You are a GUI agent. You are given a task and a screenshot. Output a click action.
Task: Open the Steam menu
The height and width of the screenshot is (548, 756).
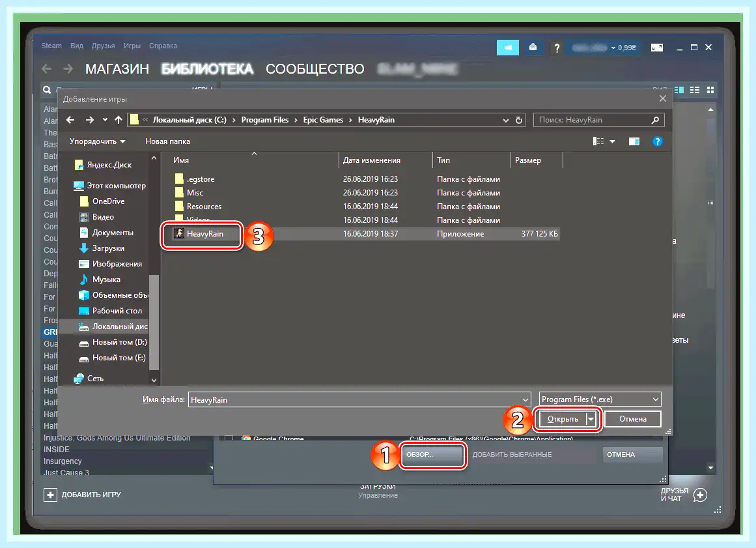click(51, 46)
